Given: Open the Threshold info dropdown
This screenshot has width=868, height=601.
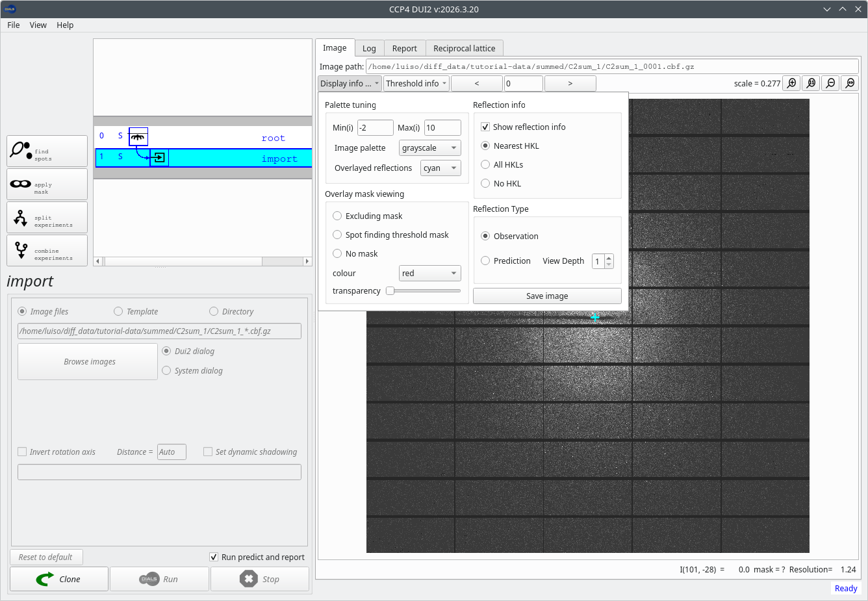Looking at the screenshot, I should tap(416, 83).
